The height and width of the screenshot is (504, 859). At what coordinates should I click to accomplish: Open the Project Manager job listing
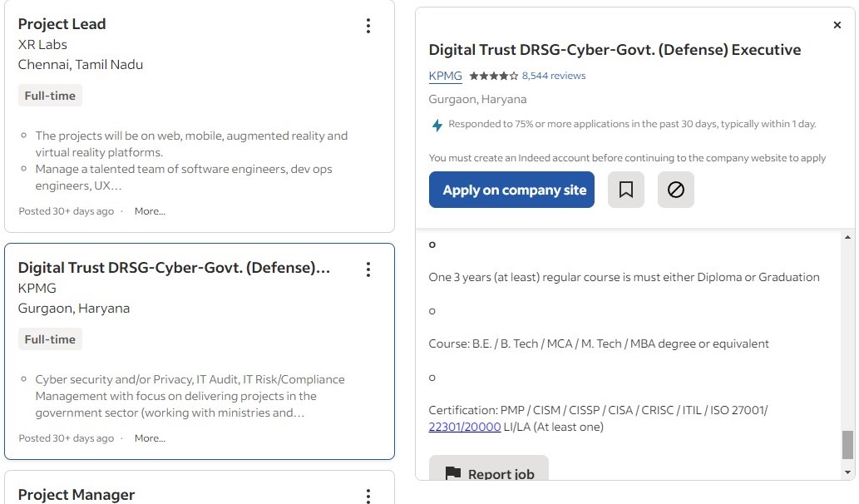[76, 495]
